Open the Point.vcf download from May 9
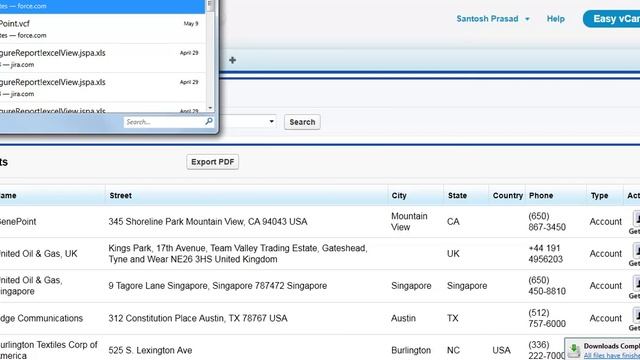Viewport: 640px width, 360px height. pos(102,29)
